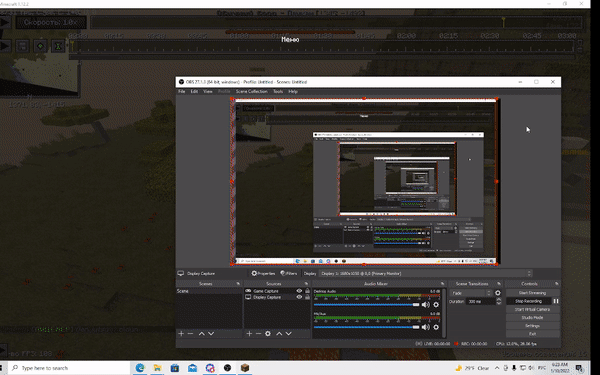Open the File menu in OBS
This screenshot has height=375, width=600.
tap(182, 91)
